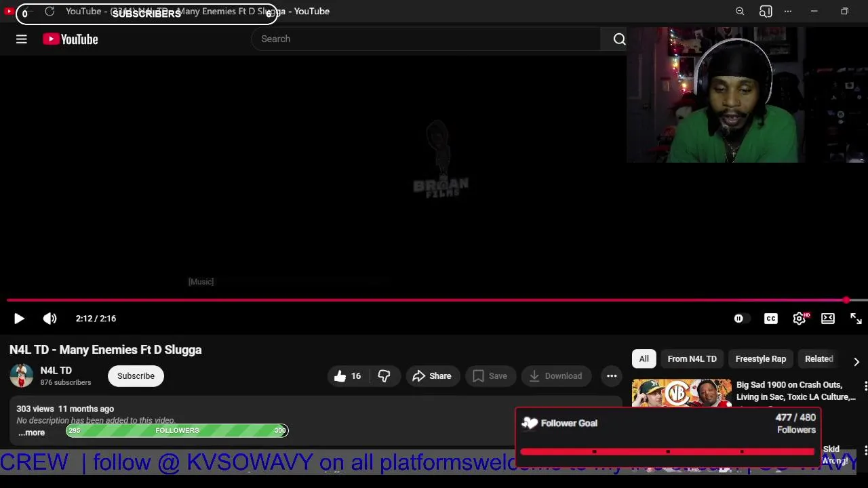
Task: Click the 2:12 / 2:16 time display
Action: point(96,319)
